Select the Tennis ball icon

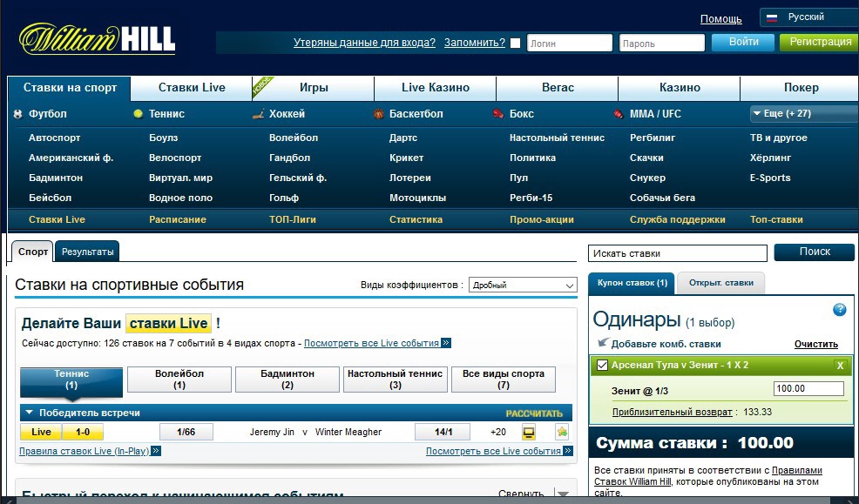point(138,114)
